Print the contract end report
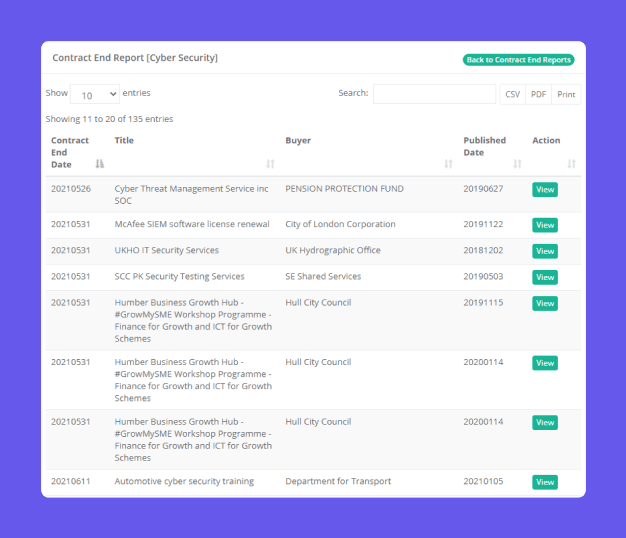The width and height of the screenshot is (626, 538). (x=566, y=94)
